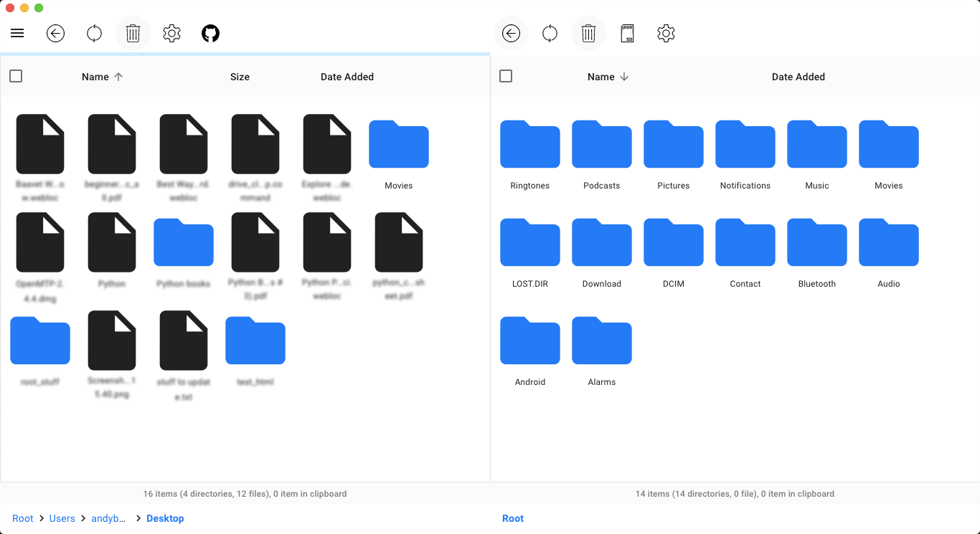Open the hamburger menu in left toolbar
980x534 pixels.
point(18,34)
